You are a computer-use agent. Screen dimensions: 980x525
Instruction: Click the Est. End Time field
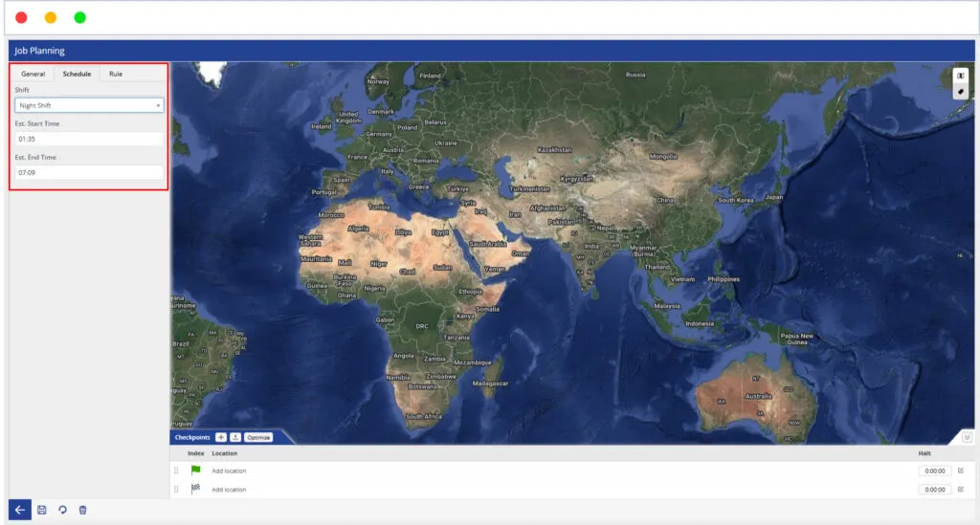[x=89, y=172]
